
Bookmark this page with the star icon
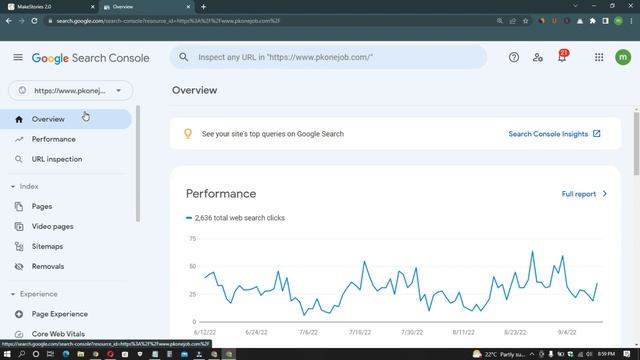(526, 21)
